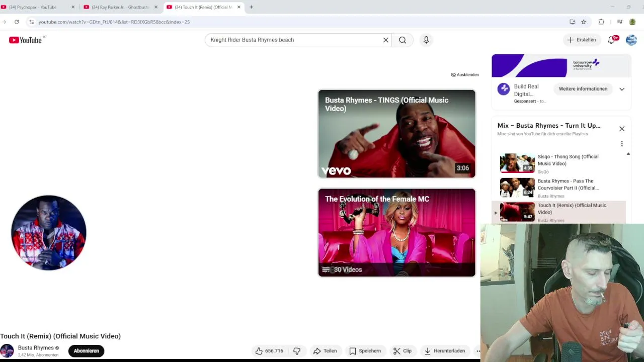
Task: Click the ad logo icon beside Build Real Digital
Action: coord(504,89)
